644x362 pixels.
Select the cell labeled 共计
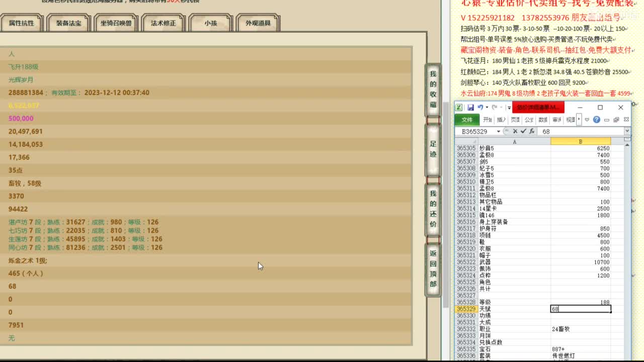click(514, 289)
